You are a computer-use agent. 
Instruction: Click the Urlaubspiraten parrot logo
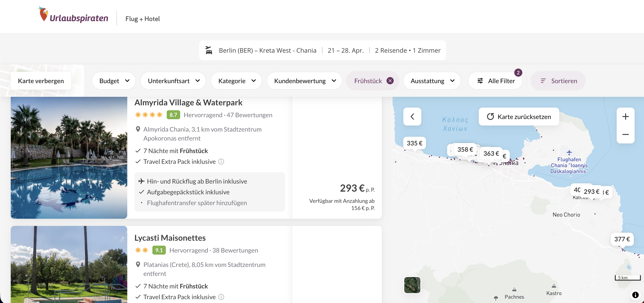pyautogui.click(x=44, y=14)
